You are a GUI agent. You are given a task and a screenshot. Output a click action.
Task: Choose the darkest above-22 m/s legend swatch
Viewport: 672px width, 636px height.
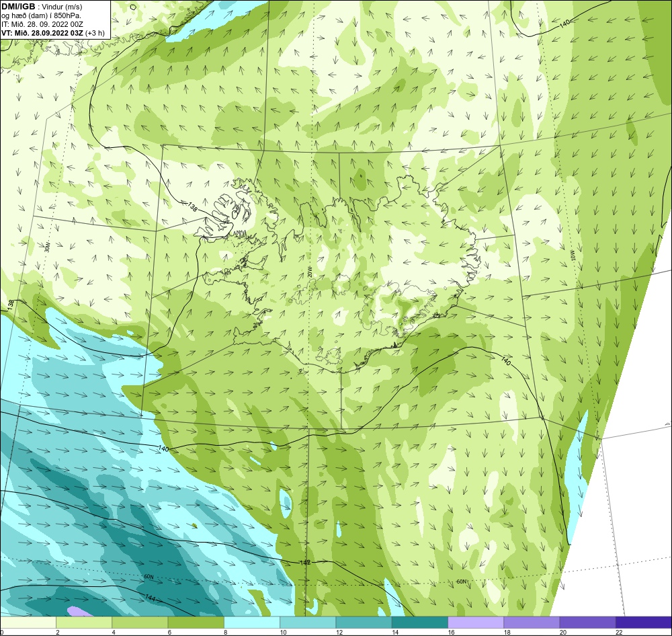click(644, 622)
